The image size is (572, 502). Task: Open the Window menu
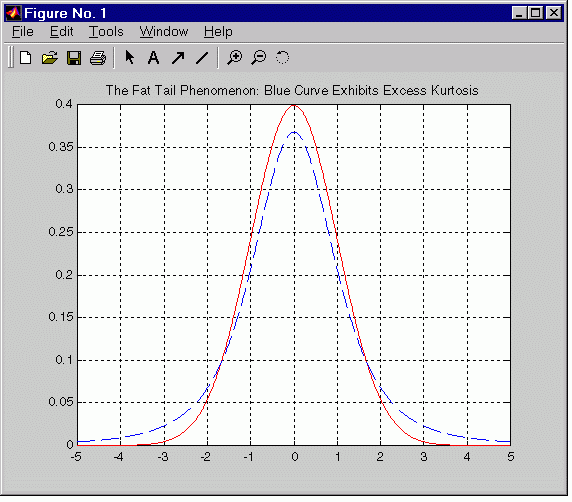(x=164, y=32)
